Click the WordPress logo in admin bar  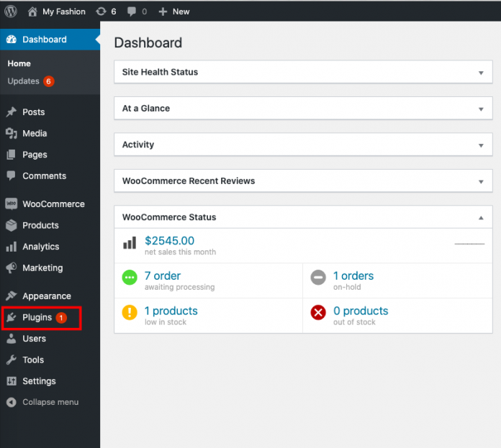[11, 12]
